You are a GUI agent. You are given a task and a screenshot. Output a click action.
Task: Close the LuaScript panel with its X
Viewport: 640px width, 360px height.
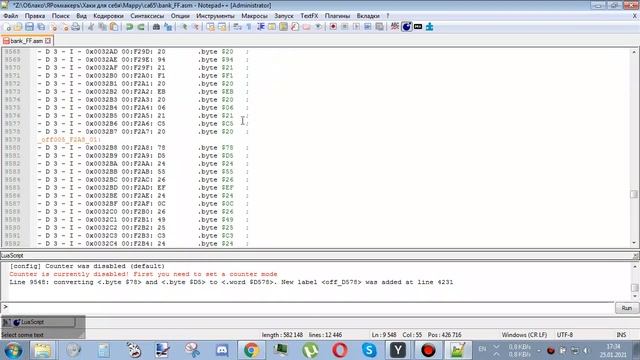coord(636,256)
